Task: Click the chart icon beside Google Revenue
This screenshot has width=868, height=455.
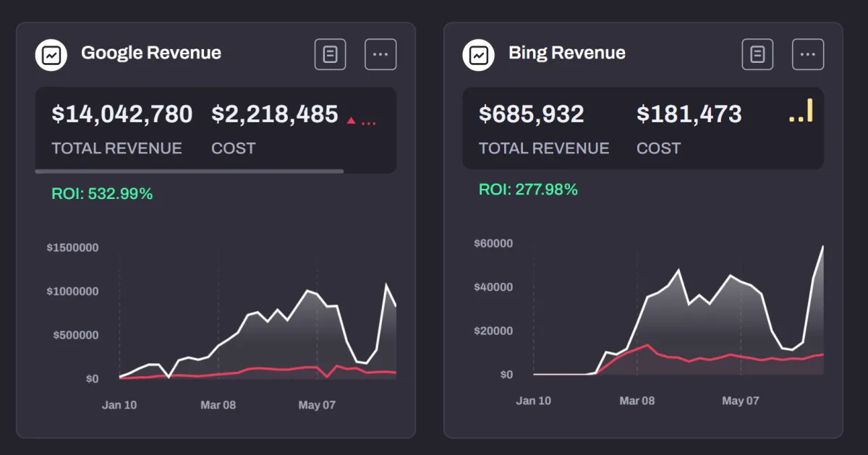Action: 51,54
